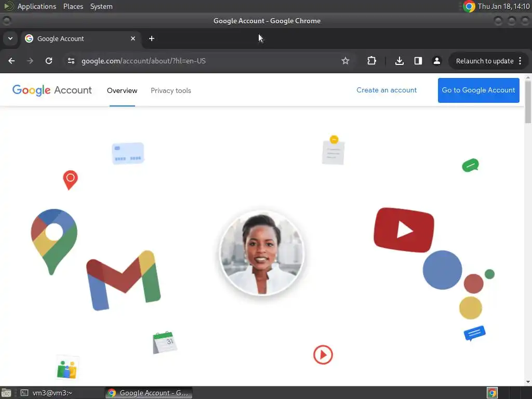Image resolution: width=532 pixels, height=399 pixels.
Task: Open the Applications menu
Action: pos(37,6)
